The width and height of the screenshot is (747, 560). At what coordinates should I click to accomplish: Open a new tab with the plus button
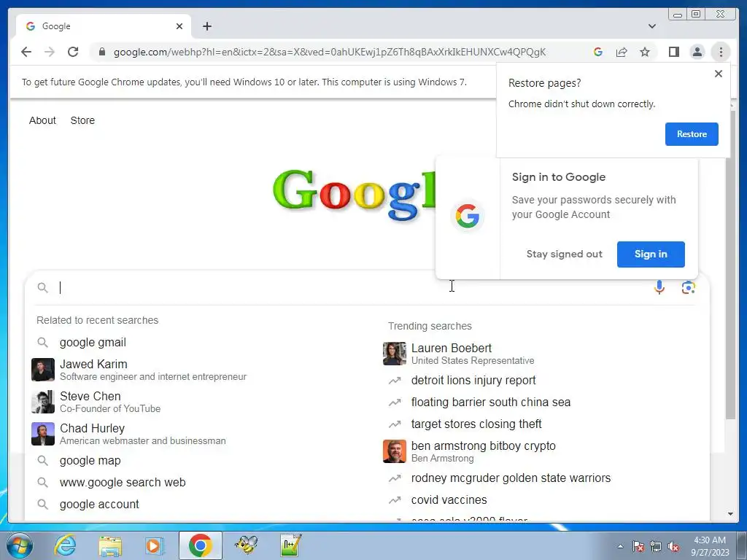(x=206, y=26)
